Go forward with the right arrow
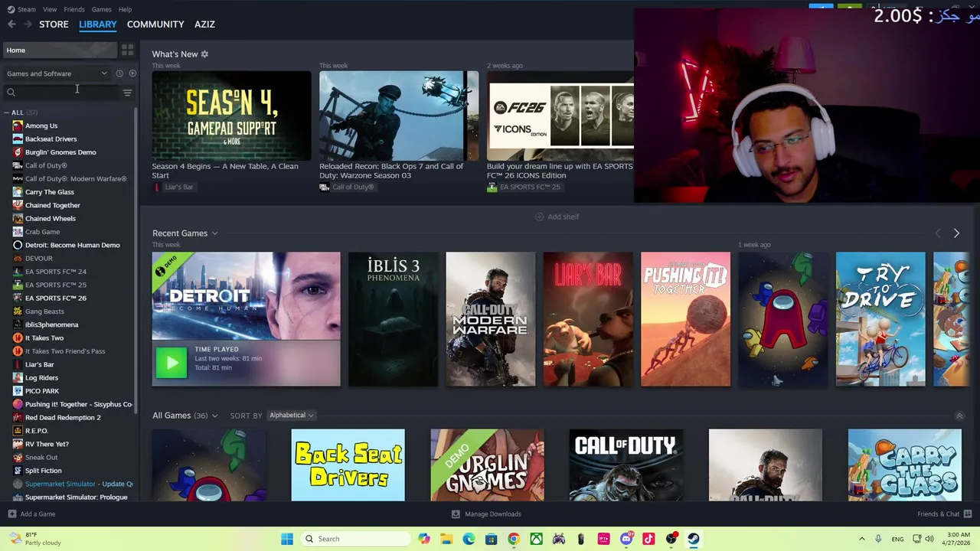 [x=28, y=24]
